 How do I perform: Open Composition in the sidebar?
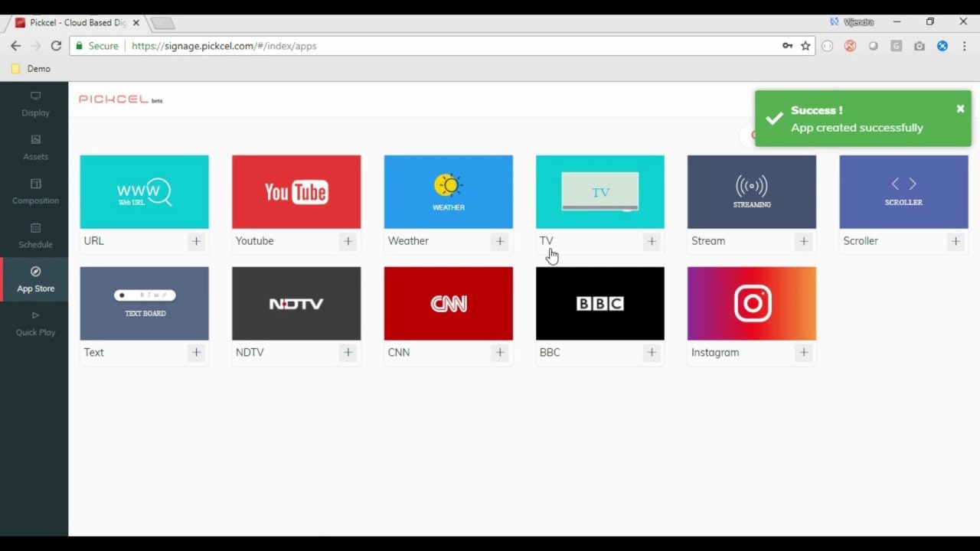coord(34,192)
